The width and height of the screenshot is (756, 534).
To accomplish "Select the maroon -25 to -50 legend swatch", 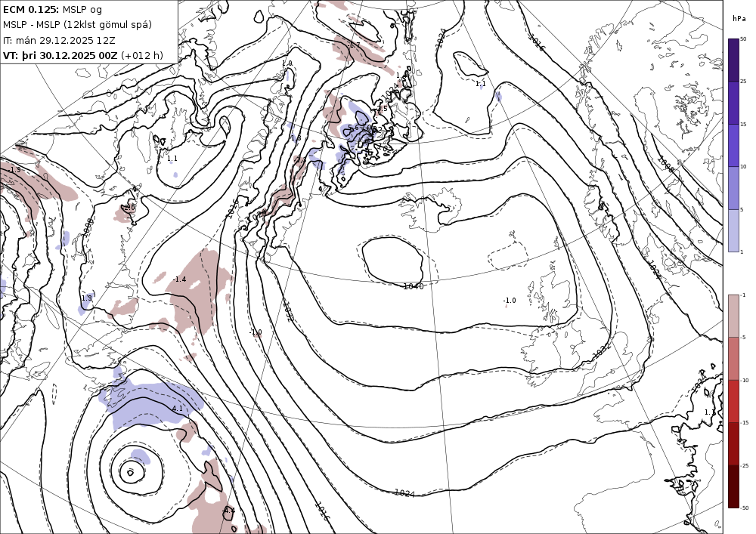I will tap(733, 486).
